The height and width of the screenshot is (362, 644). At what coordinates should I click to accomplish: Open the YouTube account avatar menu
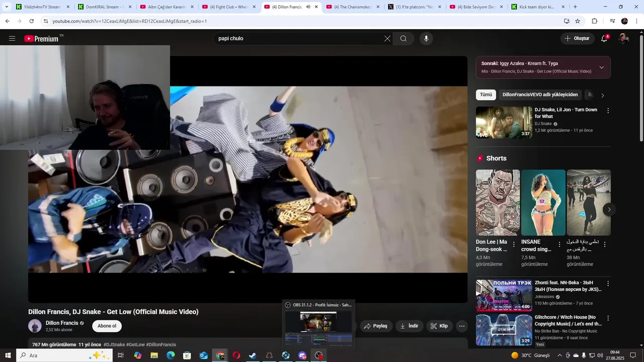point(623,39)
